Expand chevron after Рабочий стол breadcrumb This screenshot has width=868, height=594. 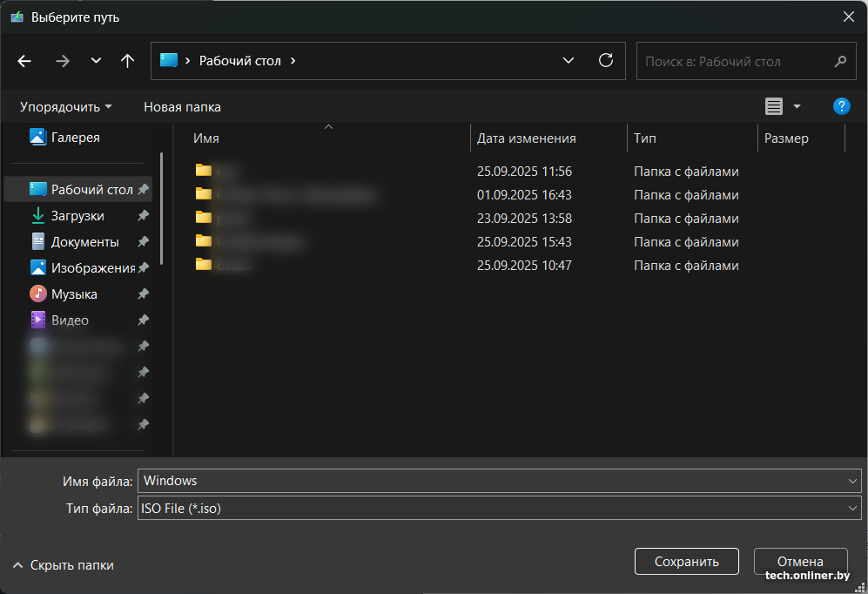pyautogui.click(x=293, y=60)
